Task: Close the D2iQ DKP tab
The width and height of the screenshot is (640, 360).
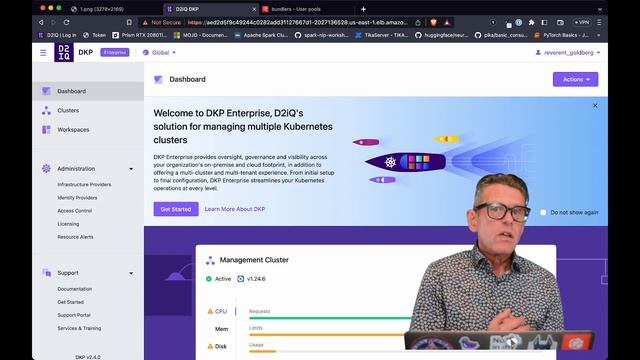Action: click(x=254, y=9)
